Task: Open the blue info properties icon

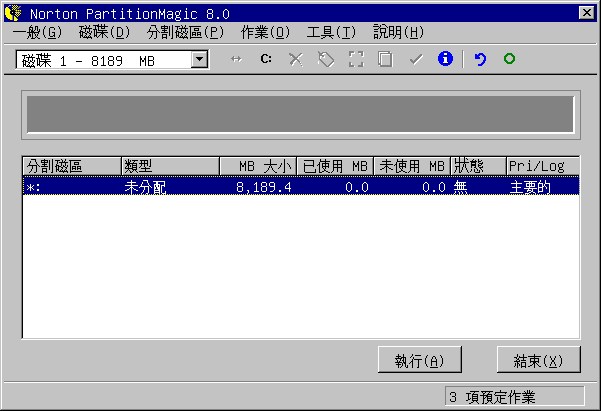Action: [445, 59]
